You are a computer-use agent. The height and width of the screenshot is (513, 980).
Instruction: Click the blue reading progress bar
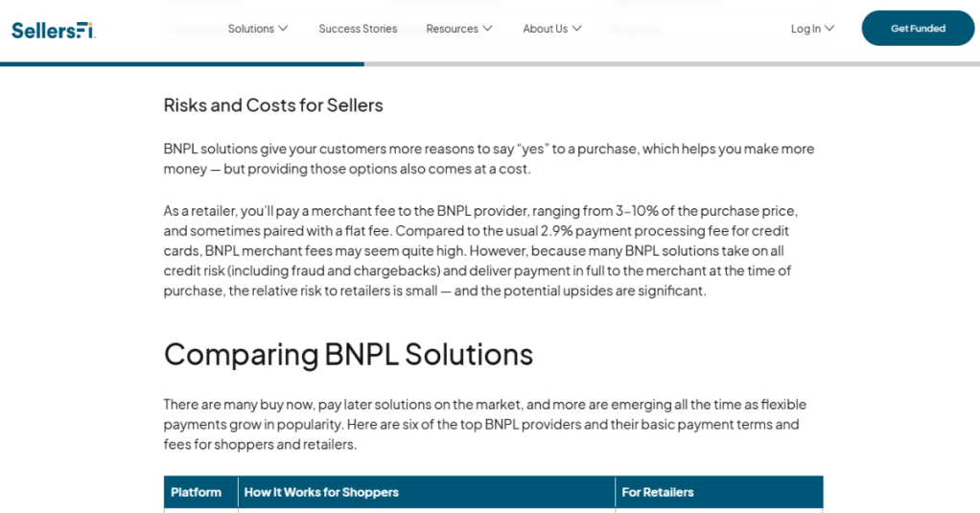[182, 64]
